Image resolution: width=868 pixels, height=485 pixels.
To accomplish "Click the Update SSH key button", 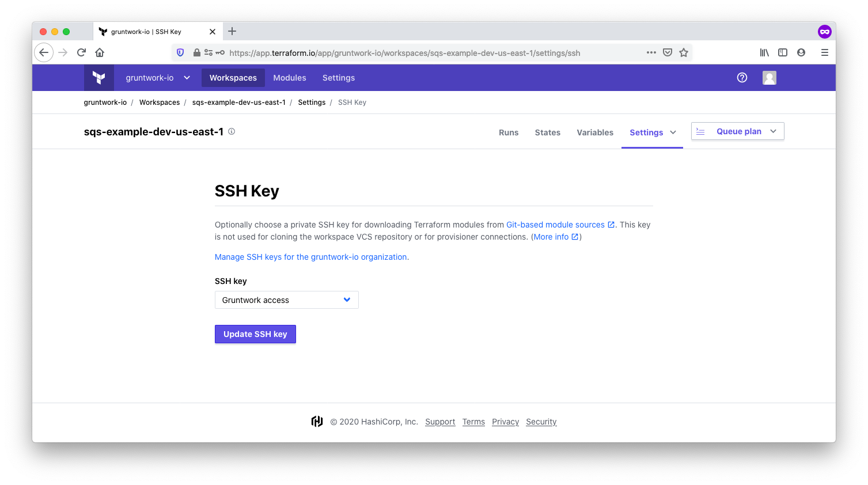I will (255, 334).
